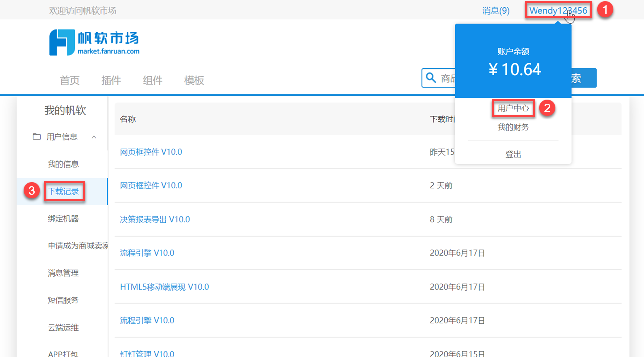Screen dimensions: 644x357
Task: Open 消息管理 in sidebar
Action: click(x=63, y=273)
